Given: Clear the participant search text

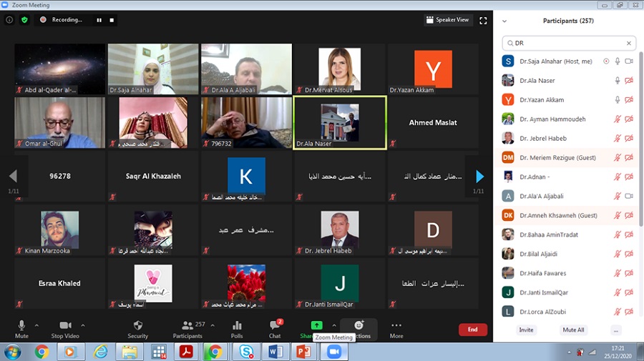Looking at the screenshot, I should (628, 43).
